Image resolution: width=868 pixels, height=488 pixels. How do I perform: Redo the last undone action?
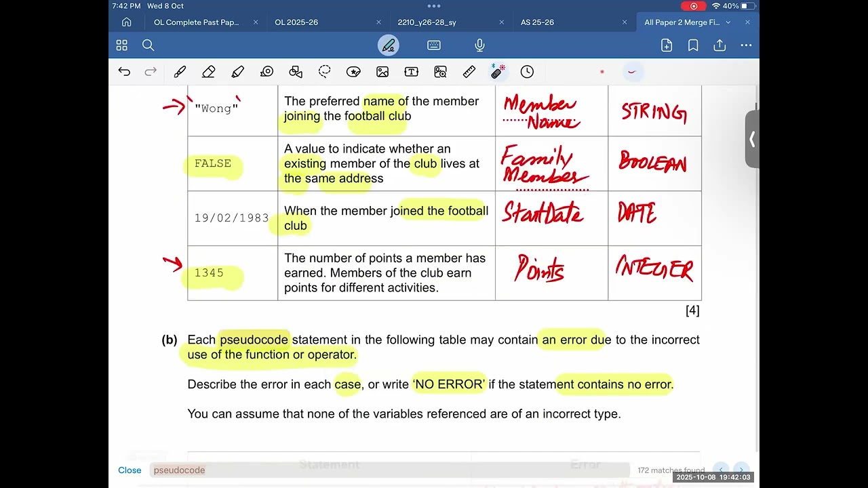tap(151, 72)
